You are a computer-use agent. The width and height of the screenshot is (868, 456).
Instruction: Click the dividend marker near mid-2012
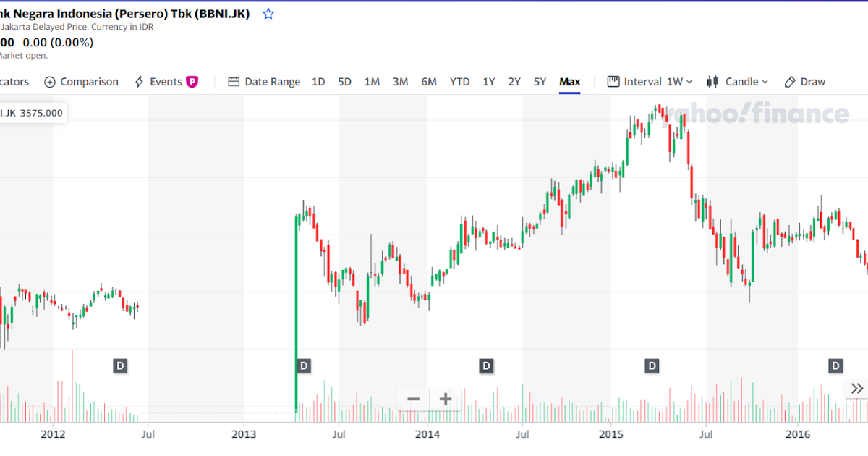click(120, 366)
